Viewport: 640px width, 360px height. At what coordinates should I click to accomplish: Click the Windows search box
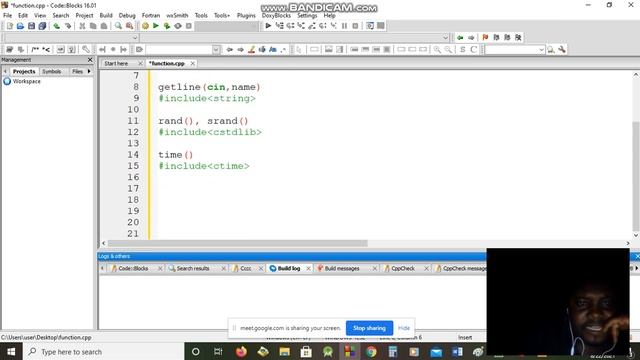(x=104, y=351)
